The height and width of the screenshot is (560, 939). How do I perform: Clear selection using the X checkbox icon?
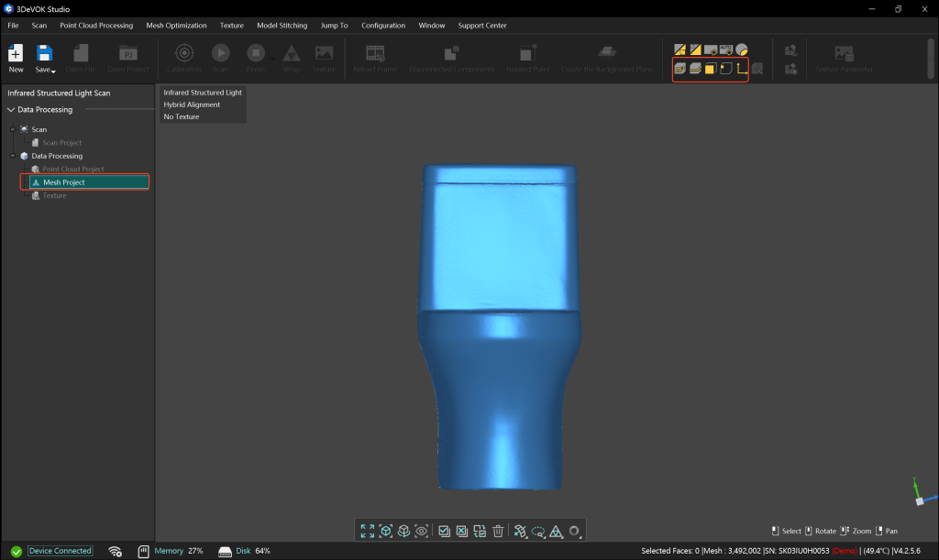[461, 531]
